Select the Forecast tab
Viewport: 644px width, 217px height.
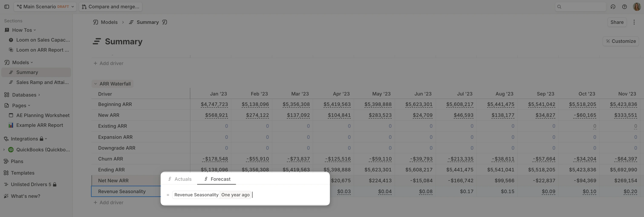pos(217,179)
